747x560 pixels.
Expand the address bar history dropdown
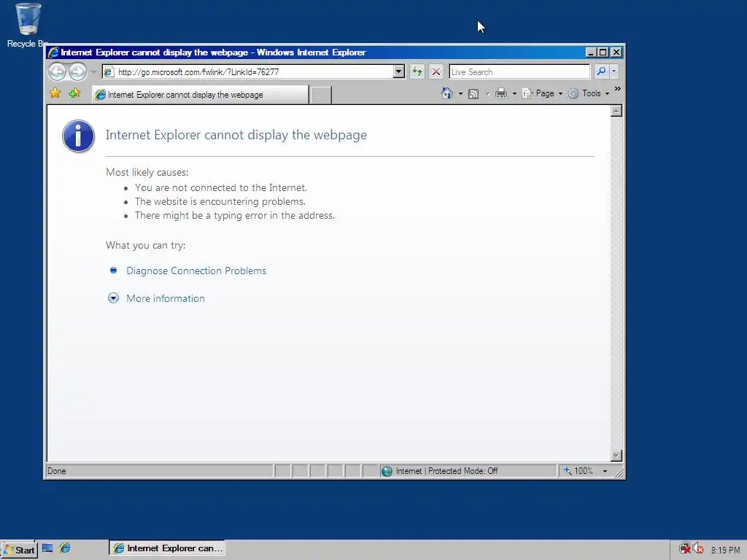pyautogui.click(x=399, y=72)
